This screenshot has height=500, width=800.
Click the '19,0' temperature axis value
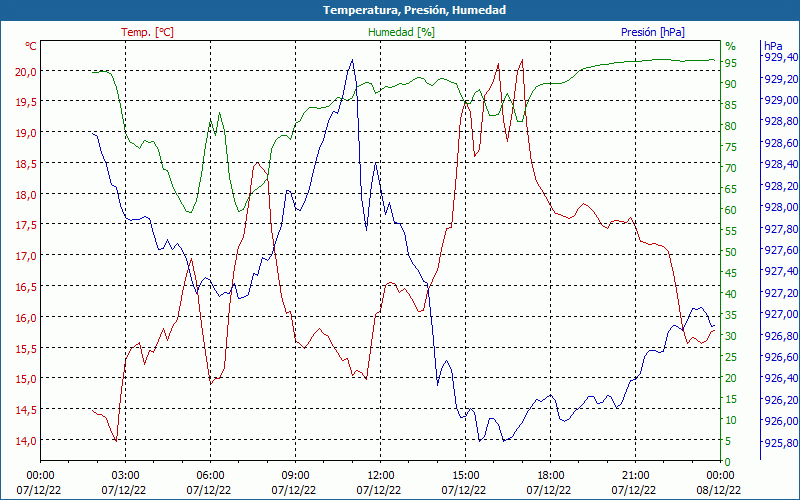26,133
